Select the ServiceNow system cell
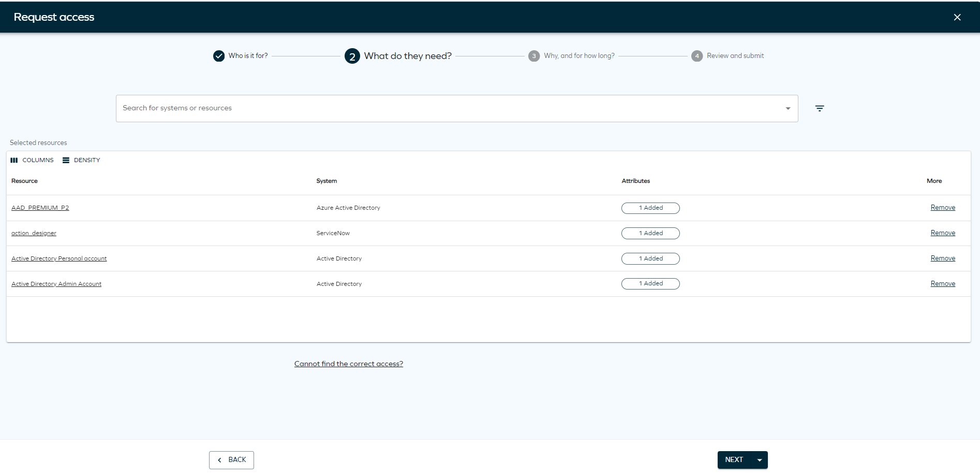 pos(333,233)
